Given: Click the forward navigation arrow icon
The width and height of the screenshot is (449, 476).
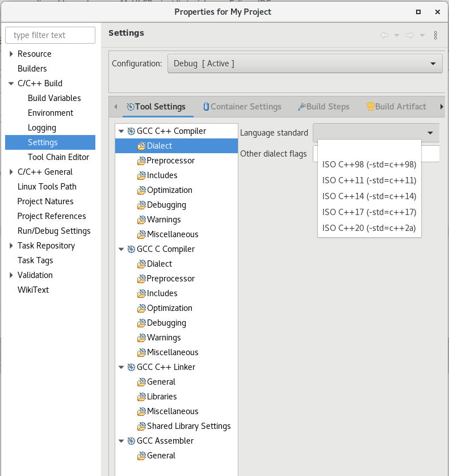Looking at the screenshot, I should (x=409, y=35).
